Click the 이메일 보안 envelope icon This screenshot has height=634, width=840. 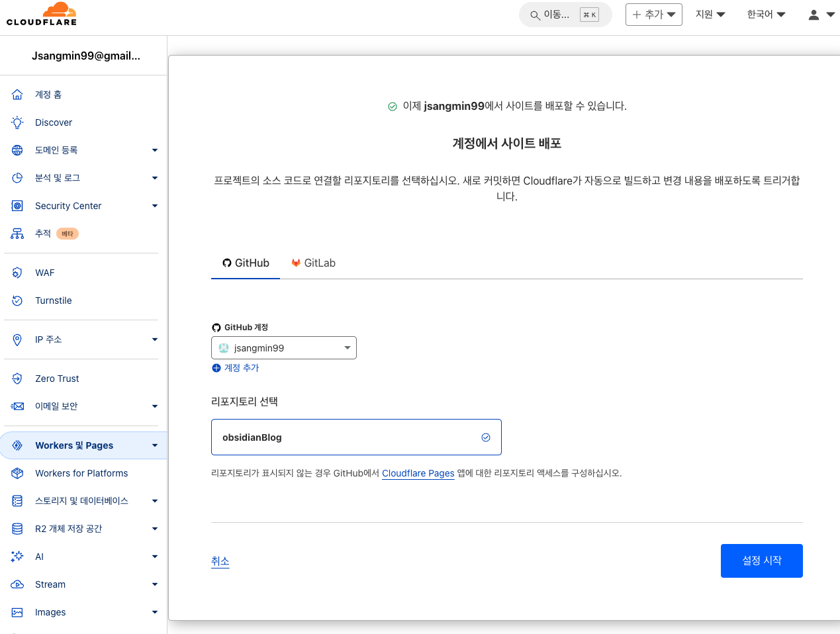click(x=17, y=406)
